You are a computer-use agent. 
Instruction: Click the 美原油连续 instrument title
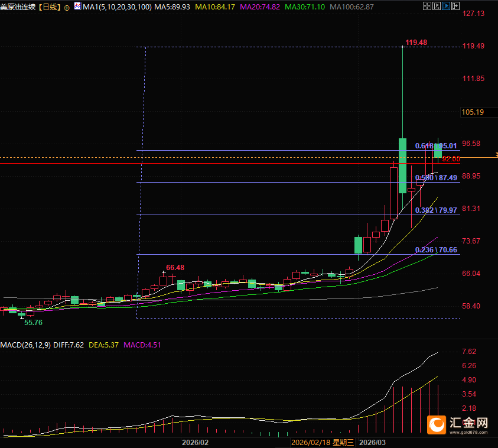click(x=18, y=7)
